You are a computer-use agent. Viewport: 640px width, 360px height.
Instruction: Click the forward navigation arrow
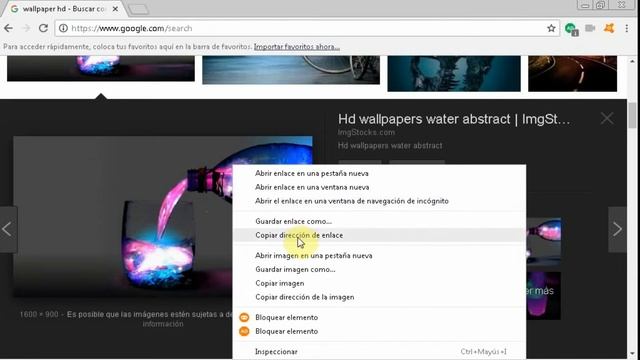[x=26, y=28]
